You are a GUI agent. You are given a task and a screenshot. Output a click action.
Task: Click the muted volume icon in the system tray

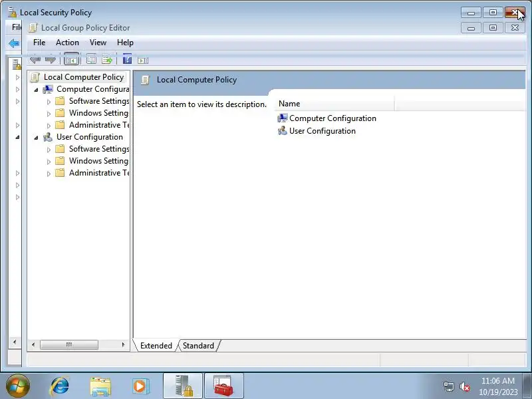[464, 386]
